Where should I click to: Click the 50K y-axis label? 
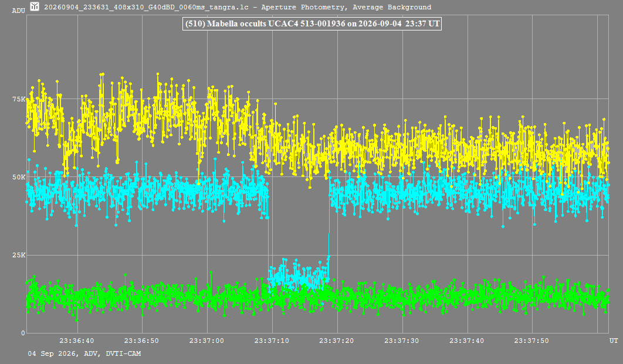[19, 177]
